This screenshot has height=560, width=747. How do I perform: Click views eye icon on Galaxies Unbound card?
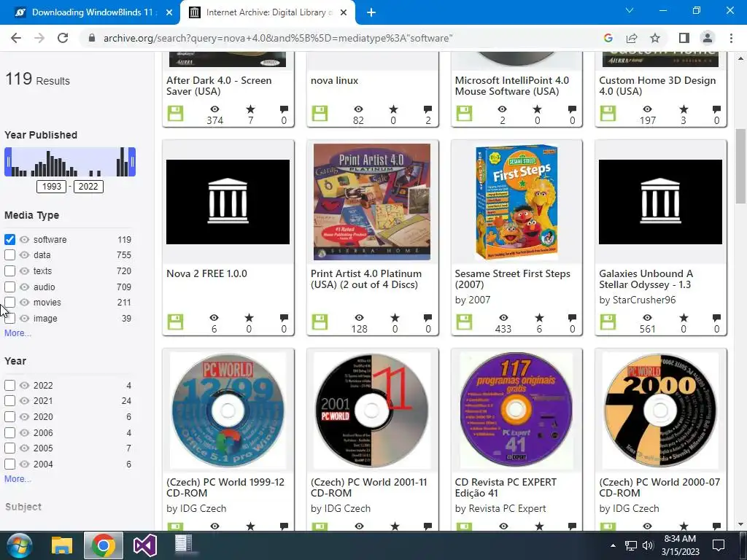click(647, 318)
